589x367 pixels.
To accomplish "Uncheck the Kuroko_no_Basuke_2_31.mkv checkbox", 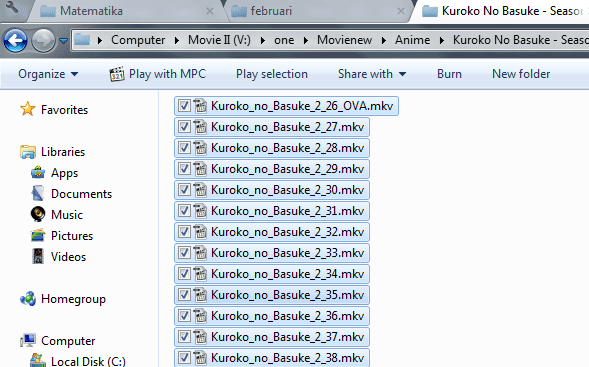I will (184, 211).
